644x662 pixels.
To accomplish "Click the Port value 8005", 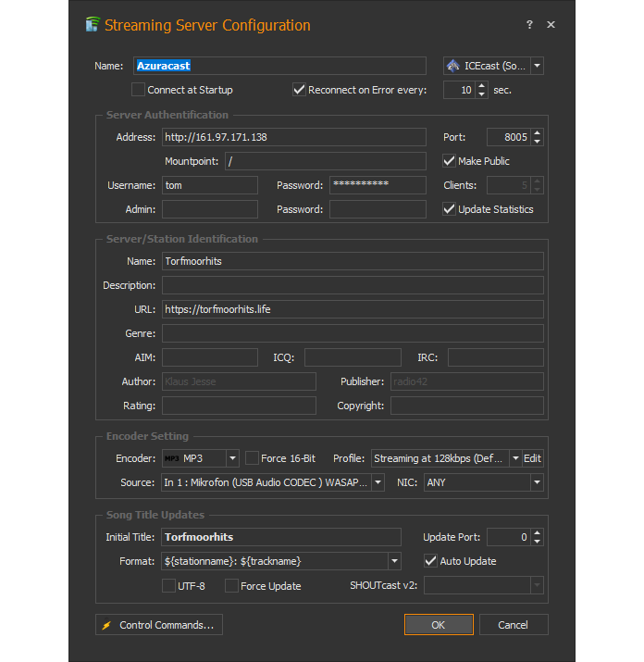I will tap(509, 137).
